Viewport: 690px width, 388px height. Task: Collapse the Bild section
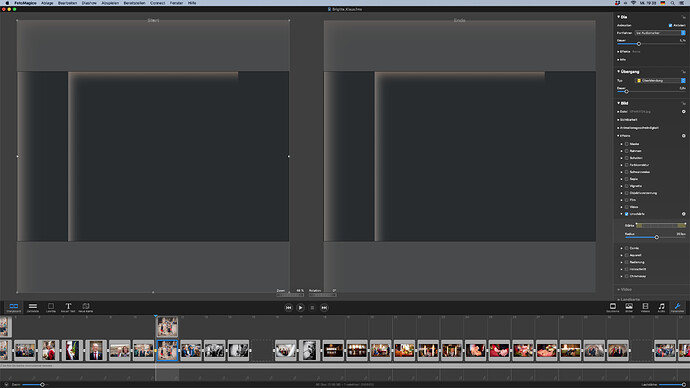pos(618,103)
